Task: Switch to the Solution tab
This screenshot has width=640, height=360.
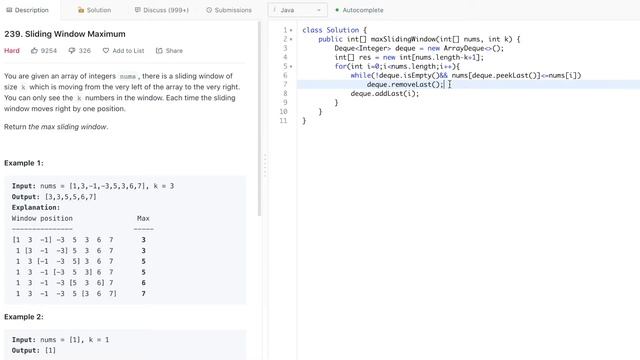Action: coord(94,10)
